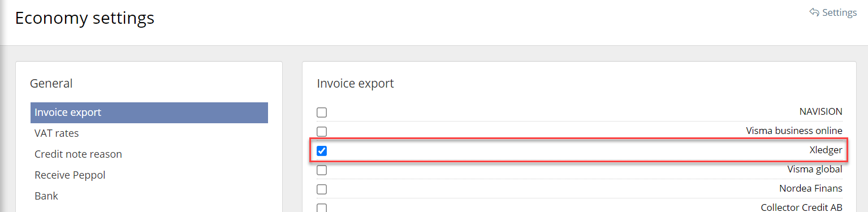Viewport: 868px width, 212px height.
Task: Click the Xledger label text
Action: tap(826, 150)
